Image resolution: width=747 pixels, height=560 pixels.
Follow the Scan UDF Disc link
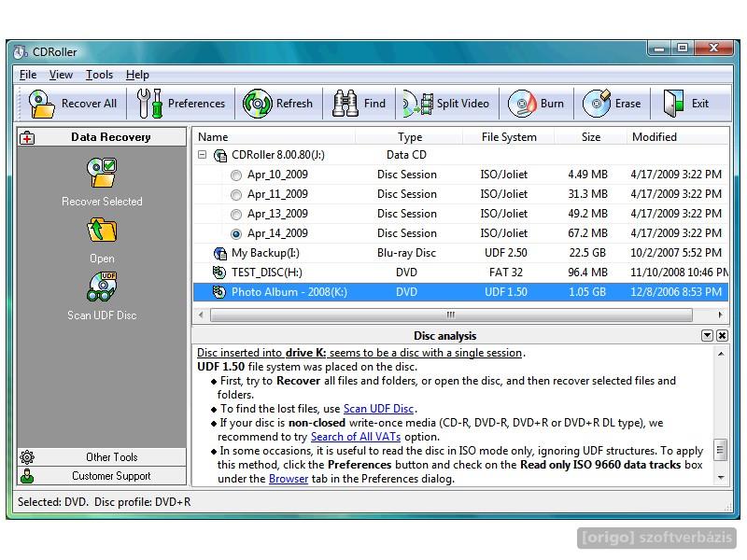tap(378, 409)
